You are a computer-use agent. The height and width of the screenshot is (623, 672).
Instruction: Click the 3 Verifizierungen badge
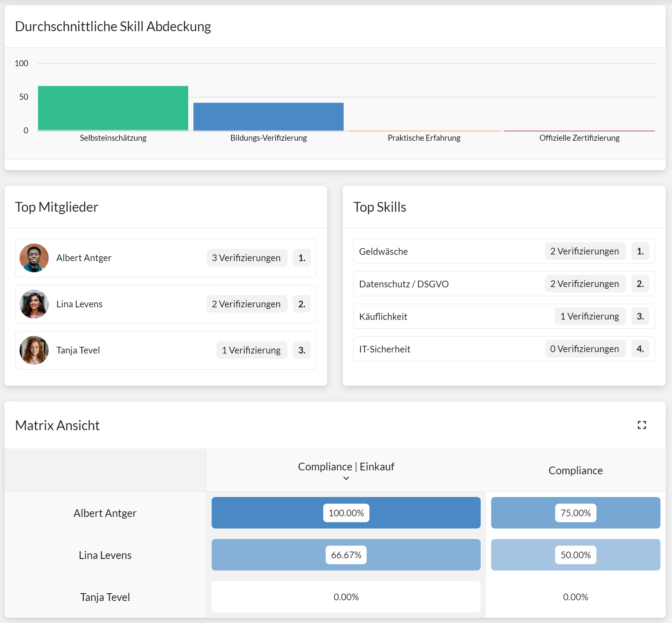click(x=247, y=258)
